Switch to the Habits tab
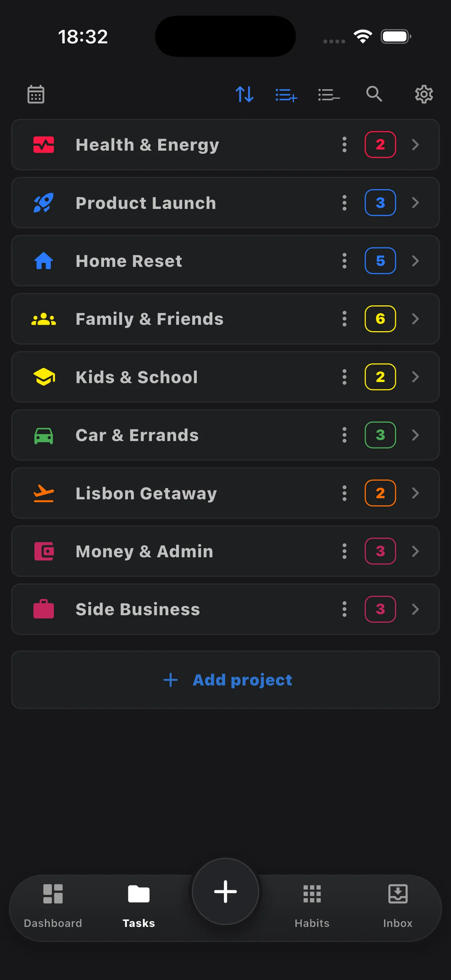This screenshot has width=451, height=980. [312, 906]
